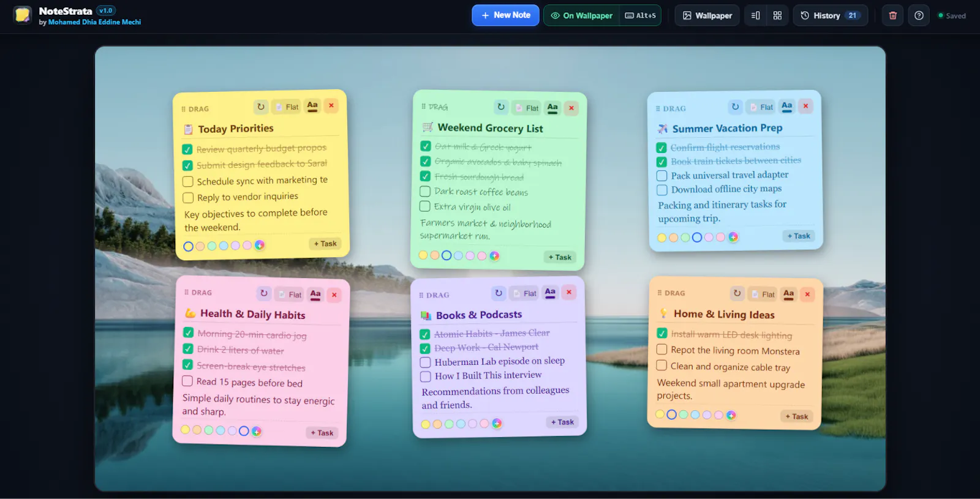980x499 pixels.
Task: Check Dark roast coffee beans item
Action: [x=425, y=191]
